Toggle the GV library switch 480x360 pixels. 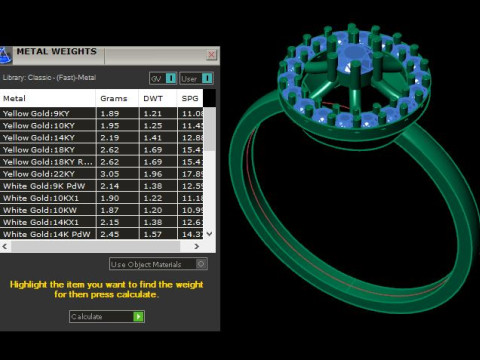click(x=163, y=79)
